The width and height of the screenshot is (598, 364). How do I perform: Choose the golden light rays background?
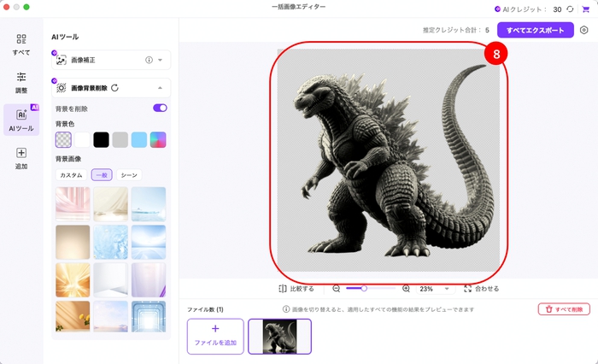pos(73,279)
